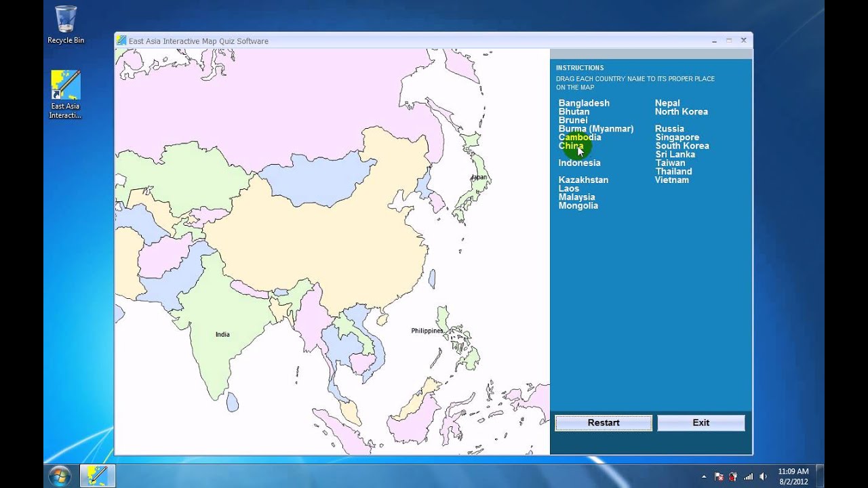Open the safely remove hardware tray icon

[x=734, y=476]
